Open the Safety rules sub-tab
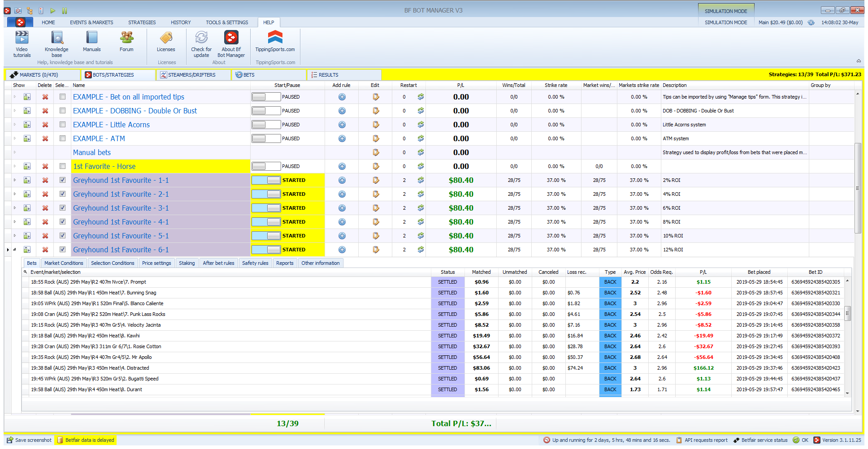Viewport: 868px width, 449px height. (x=255, y=263)
